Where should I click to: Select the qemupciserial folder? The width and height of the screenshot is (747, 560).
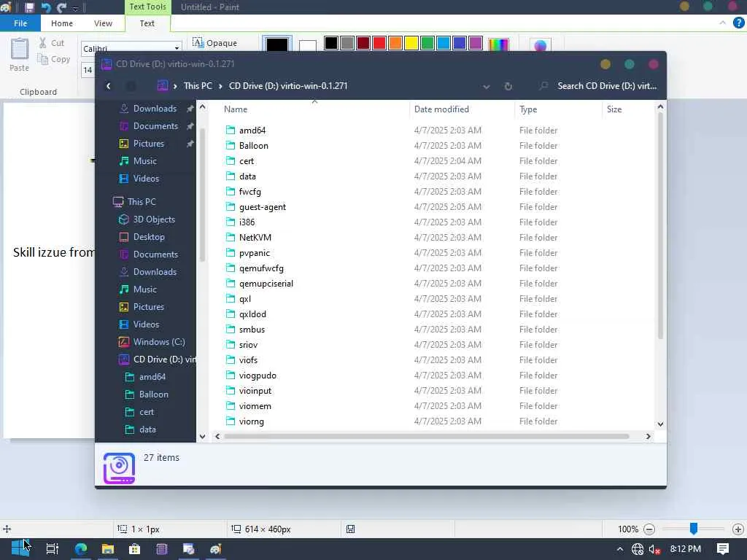point(266,284)
